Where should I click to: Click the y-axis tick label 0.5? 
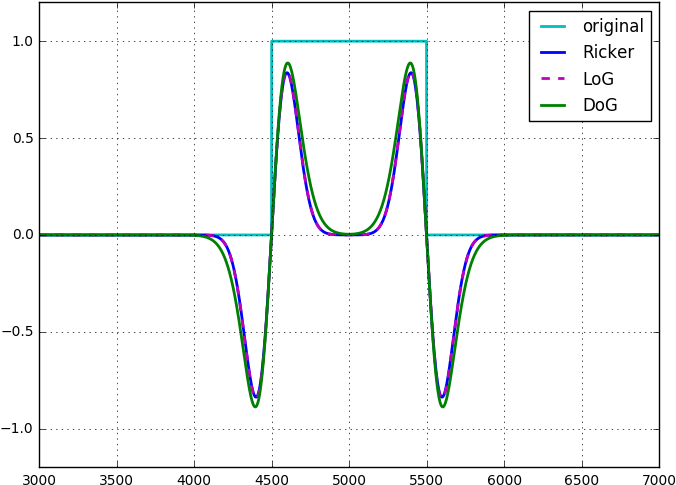click(23, 138)
